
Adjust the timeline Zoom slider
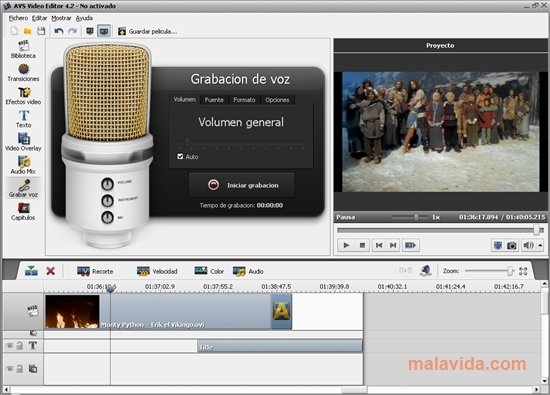490,271
